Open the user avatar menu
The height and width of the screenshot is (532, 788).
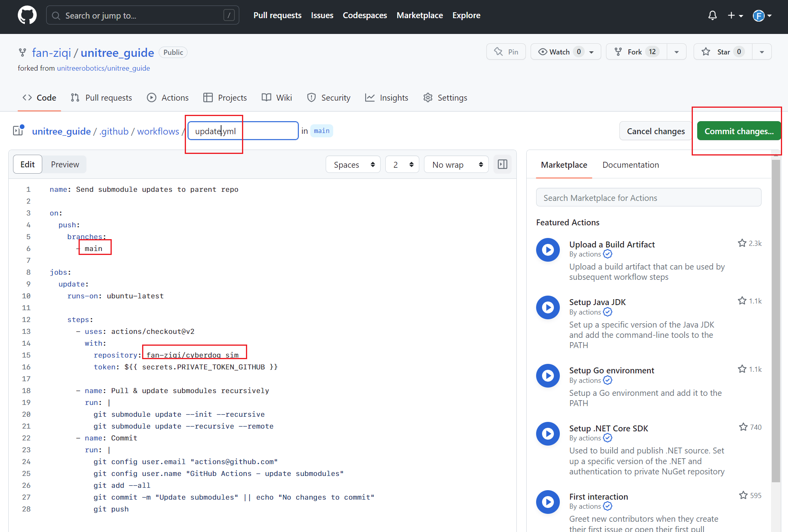point(762,15)
